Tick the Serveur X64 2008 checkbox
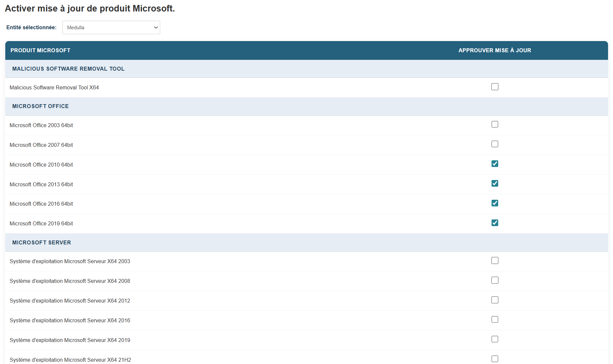This screenshot has height=364, width=613. point(495,281)
